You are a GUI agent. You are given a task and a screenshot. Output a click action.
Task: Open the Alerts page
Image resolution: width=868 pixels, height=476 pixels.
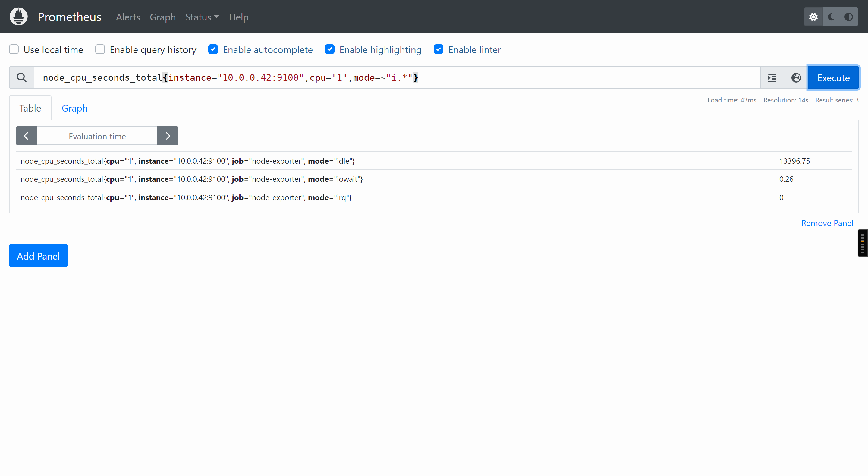(128, 17)
